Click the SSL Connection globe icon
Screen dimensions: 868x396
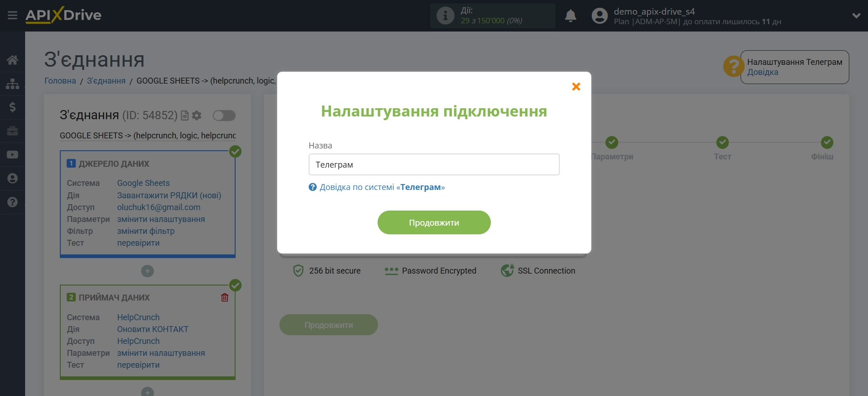point(507,271)
